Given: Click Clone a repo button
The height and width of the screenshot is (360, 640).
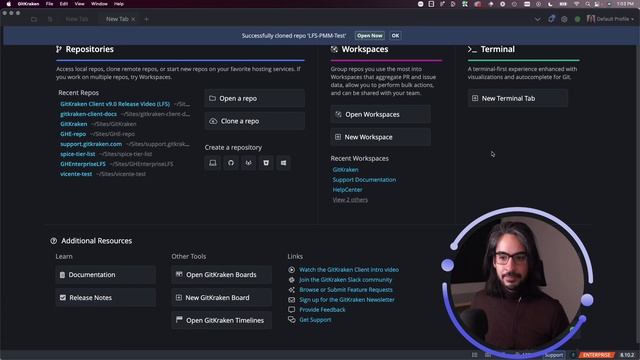Looking at the screenshot, I should pyautogui.click(x=255, y=121).
